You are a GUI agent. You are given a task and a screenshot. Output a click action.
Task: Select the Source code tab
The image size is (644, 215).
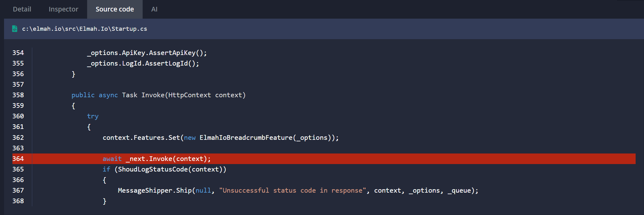click(x=115, y=9)
